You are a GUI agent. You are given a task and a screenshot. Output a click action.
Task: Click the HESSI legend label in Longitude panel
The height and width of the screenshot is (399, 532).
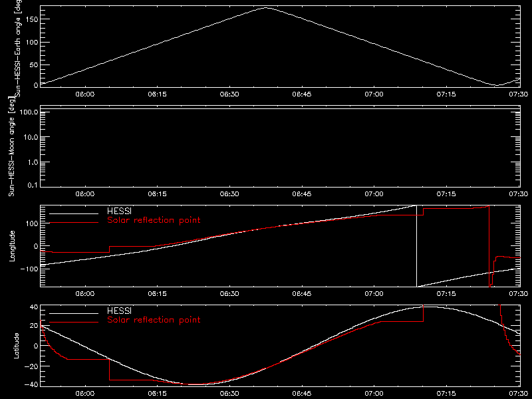coord(119,211)
